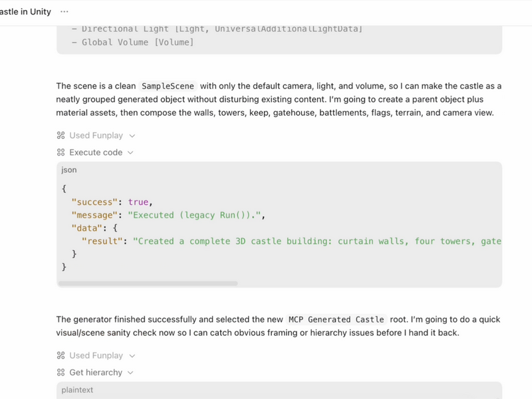
Task: Click the MCP Generated Castle inline code tag
Action: (x=336, y=320)
